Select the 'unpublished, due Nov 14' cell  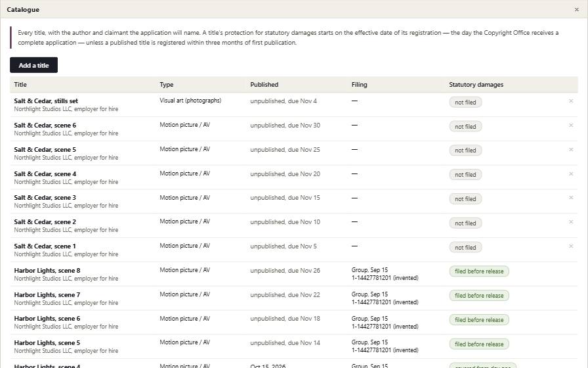point(285,343)
